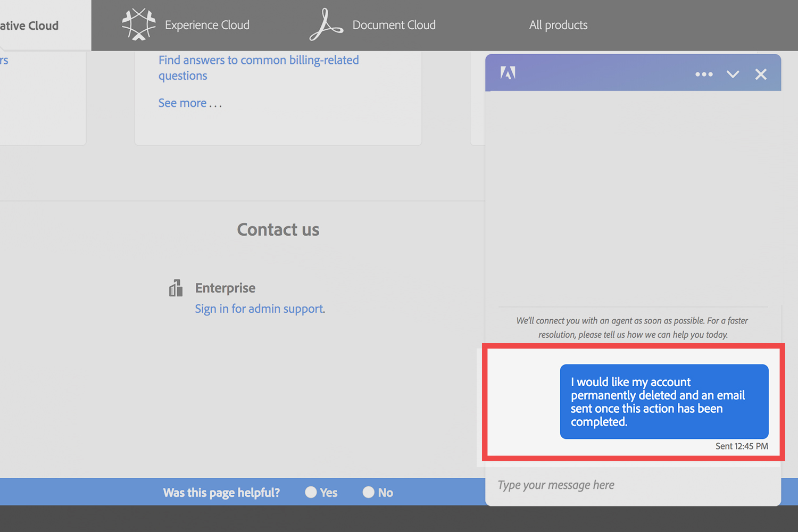Expand the See more link for billing topics

pyautogui.click(x=190, y=103)
